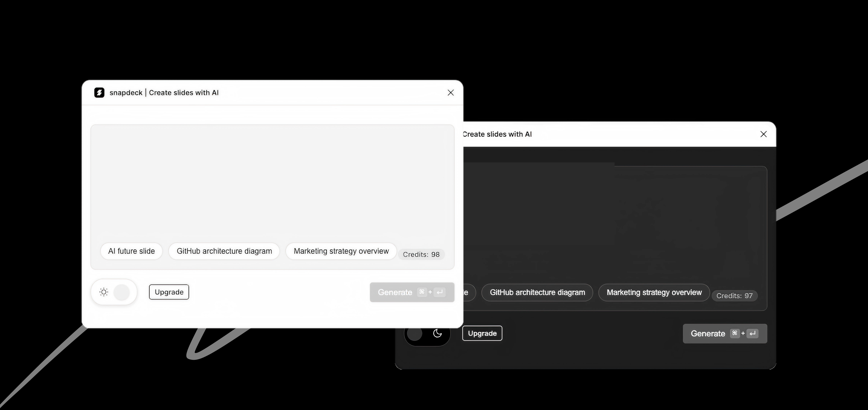Click 'Create slides with AI' title in dark window

(x=497, y=134)
